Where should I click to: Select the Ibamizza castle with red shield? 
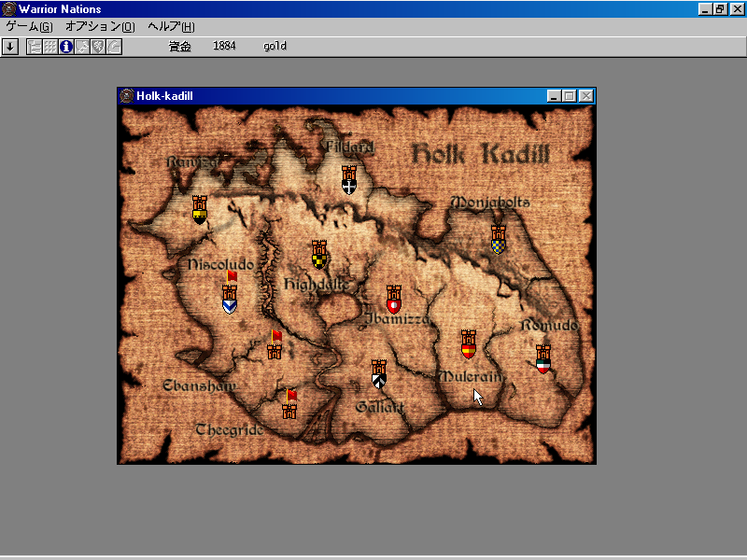[394, 299]
